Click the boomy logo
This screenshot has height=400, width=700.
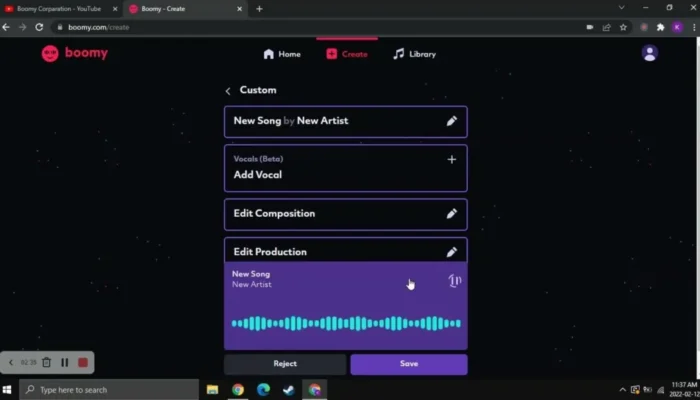tap(75, 54)
